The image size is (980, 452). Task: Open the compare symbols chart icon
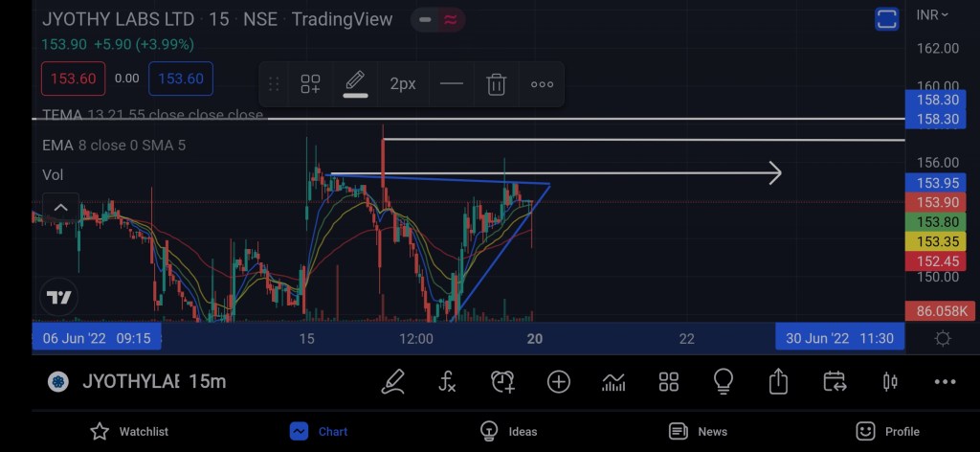[613, 382]
